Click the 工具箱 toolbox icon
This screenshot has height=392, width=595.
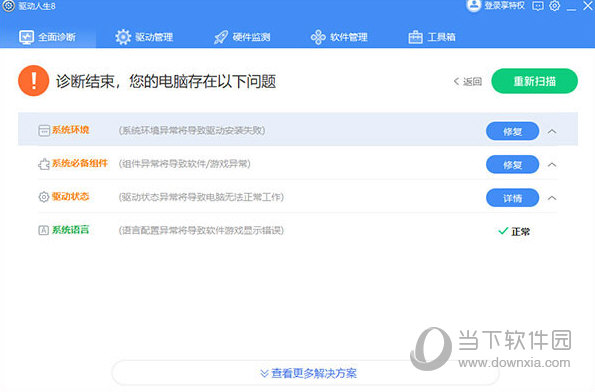pos(415,37)
